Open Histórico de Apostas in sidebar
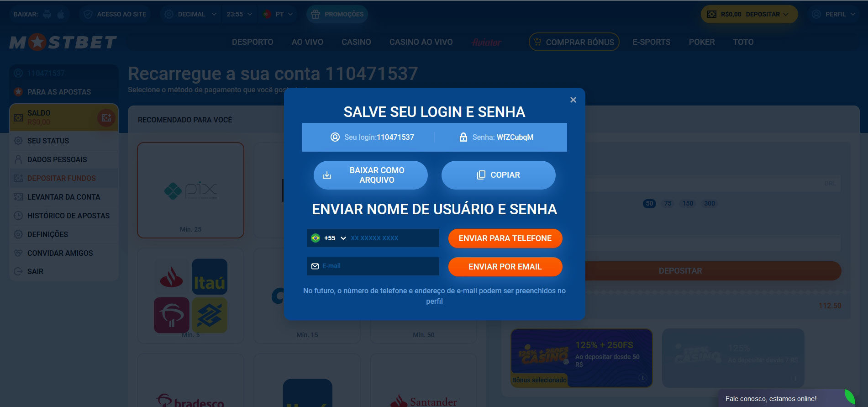Screen dimensions: 868x407 coord(64,216)
